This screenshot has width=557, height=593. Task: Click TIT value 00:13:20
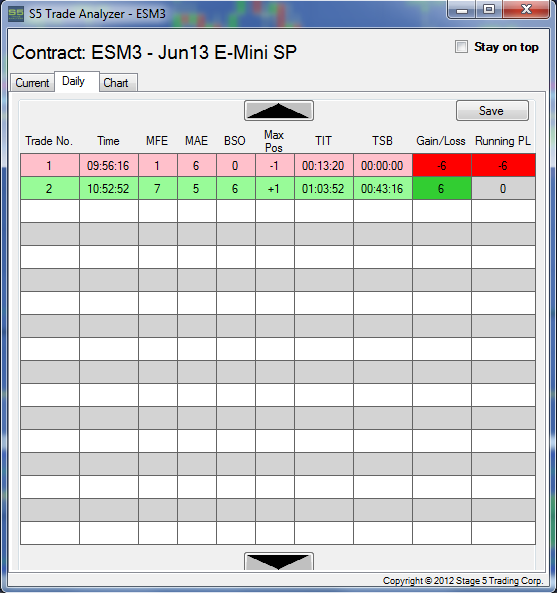[x=324, y=165]
